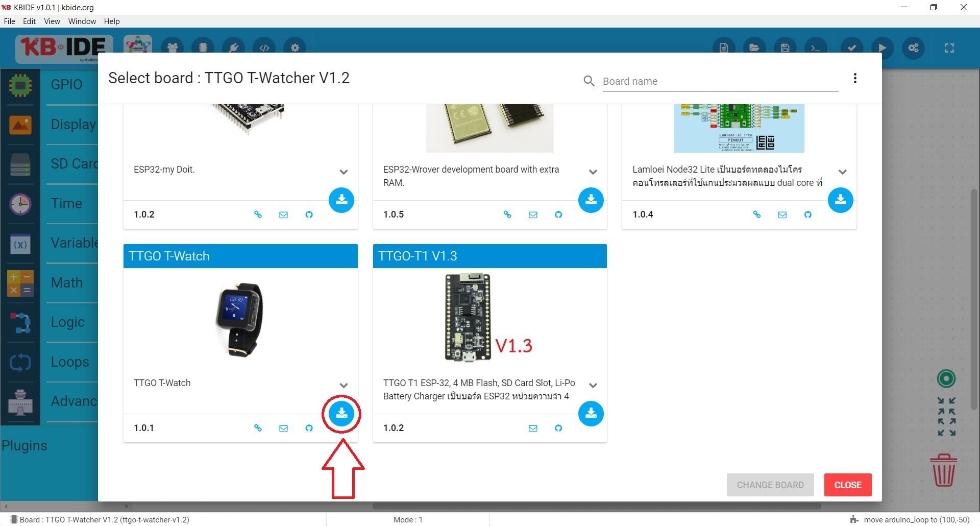
Task: Open the GitHub page for TTGO T-Watch
Action: click(309, 428)
